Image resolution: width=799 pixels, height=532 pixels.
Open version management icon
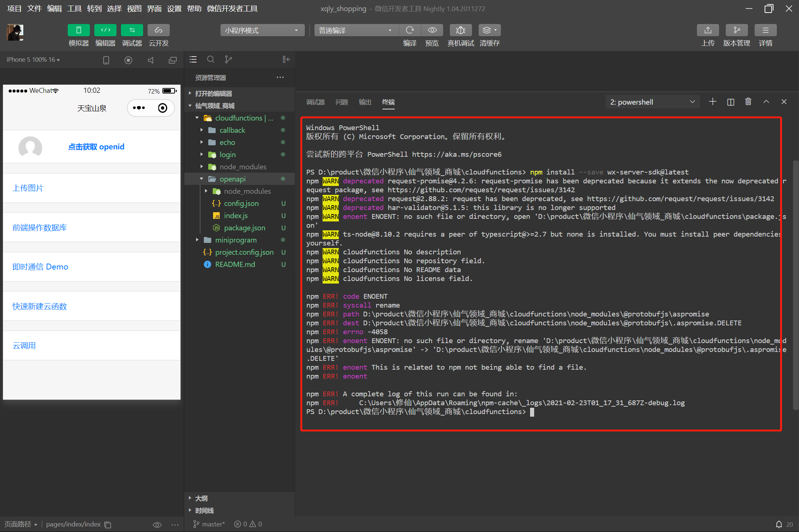pos(736,30)
